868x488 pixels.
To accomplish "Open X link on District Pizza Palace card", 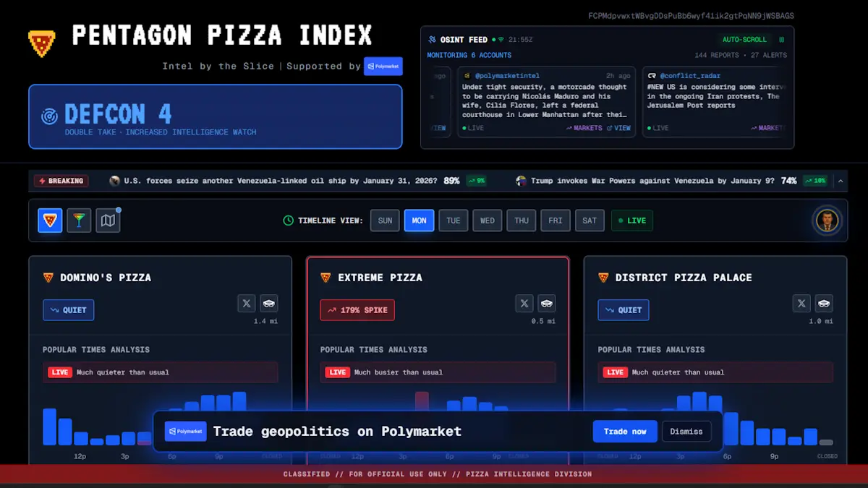I will click(801, 304).
